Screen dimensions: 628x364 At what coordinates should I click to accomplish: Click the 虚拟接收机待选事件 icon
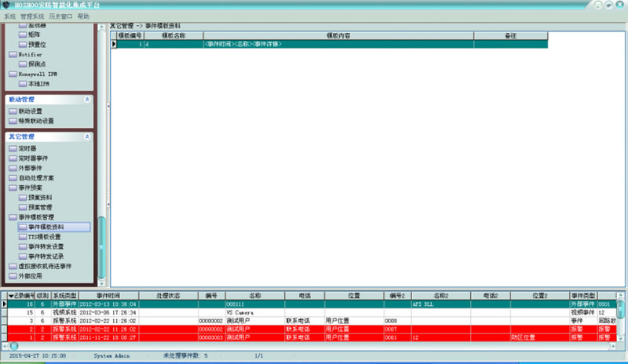tap(13, 266)
